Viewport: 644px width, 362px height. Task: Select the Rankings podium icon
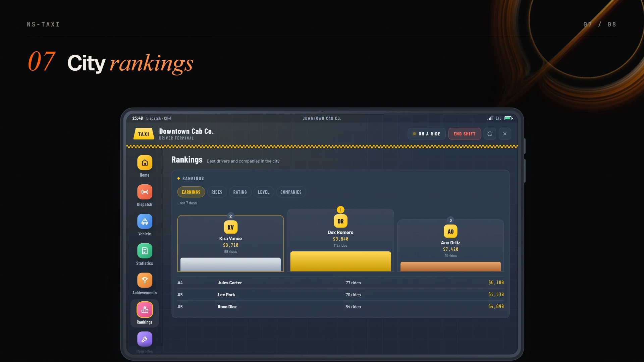[145, 310]
